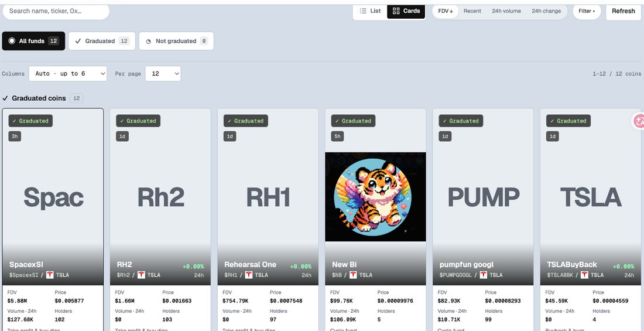Switch to List view
644x331 pixels.
click(x=370, y=11)
